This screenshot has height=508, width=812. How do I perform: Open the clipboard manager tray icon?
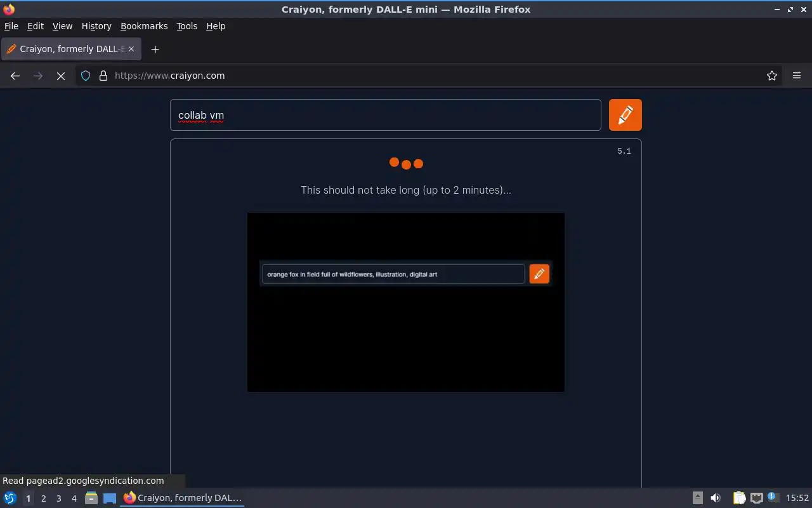point(739,498)
